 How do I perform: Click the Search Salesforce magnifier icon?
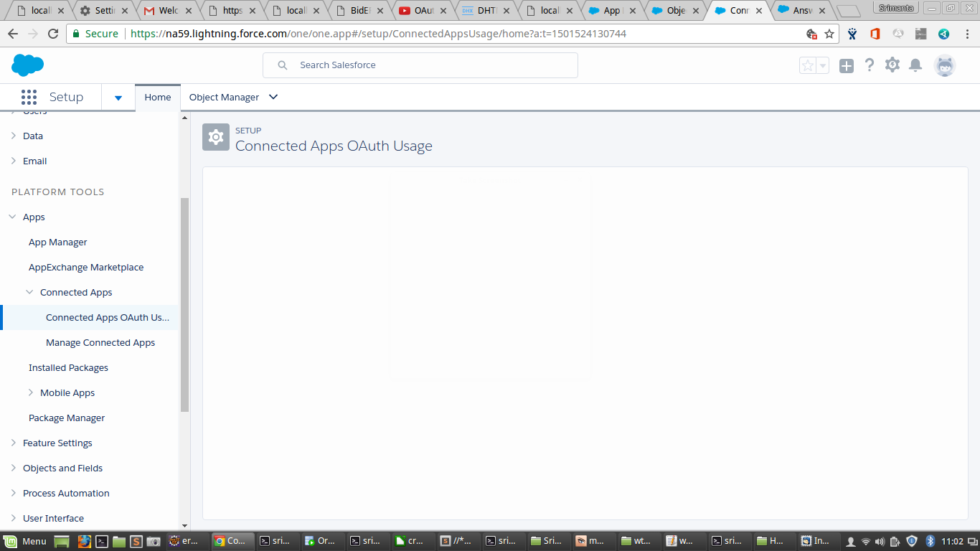point(282,65)
